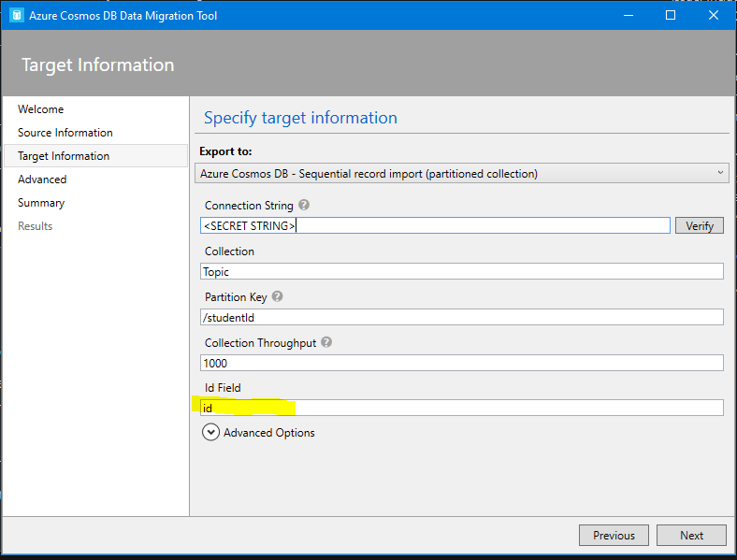The height and width of the screenshot is (560, 737).
Task: Click the Cosmos DB app icon in title bar
Action: tap(17, 15)
